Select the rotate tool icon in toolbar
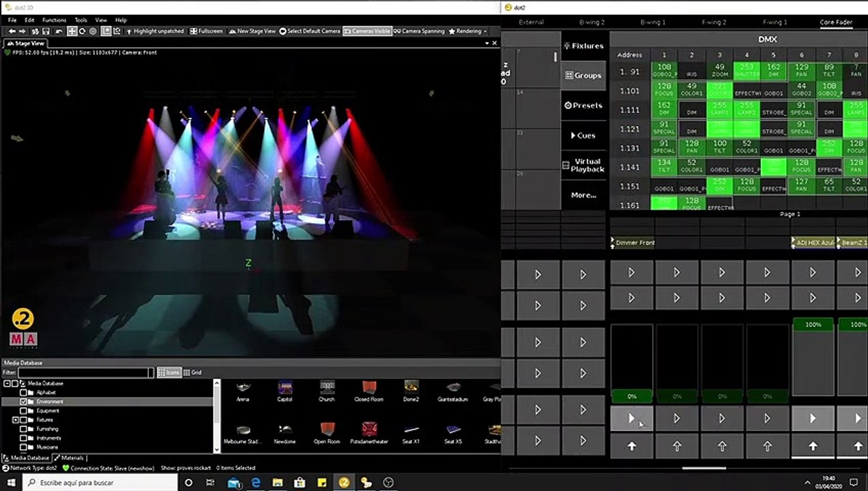Viewport: 868px width, 491px height. [x=82, y=31]
